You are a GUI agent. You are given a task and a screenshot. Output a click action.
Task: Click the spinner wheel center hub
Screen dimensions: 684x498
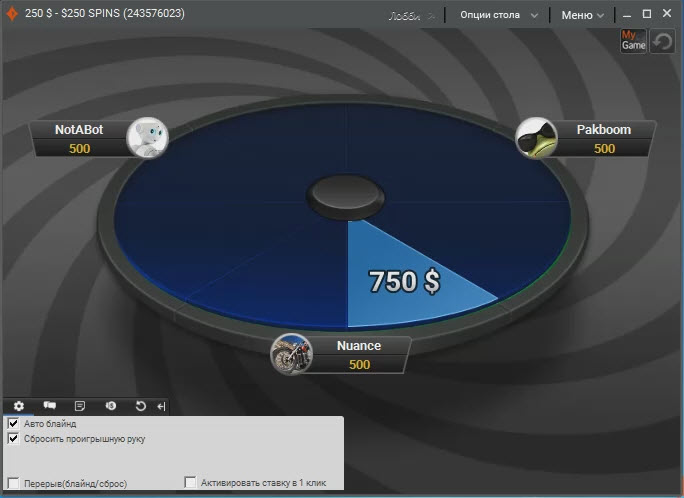[345, 196]
